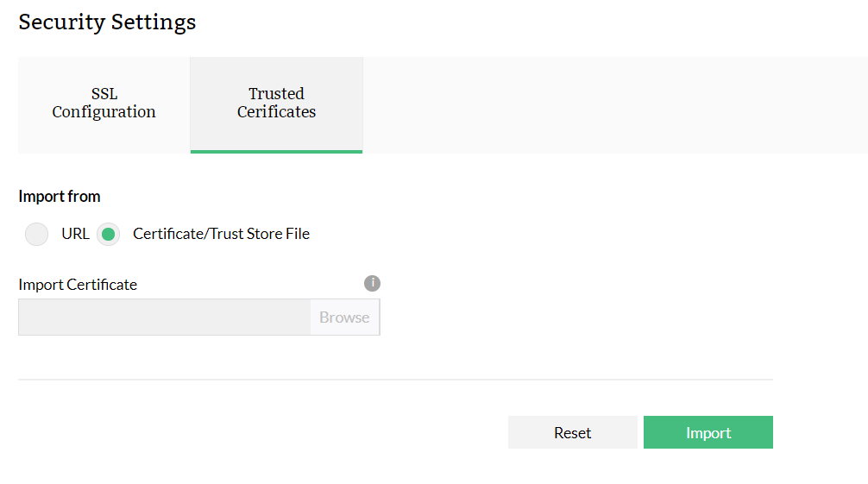The height and width of the screenshot is (484, 868).
Task: Click the green underline beneath Trusted Cerificates
Action: coord(276,152)
